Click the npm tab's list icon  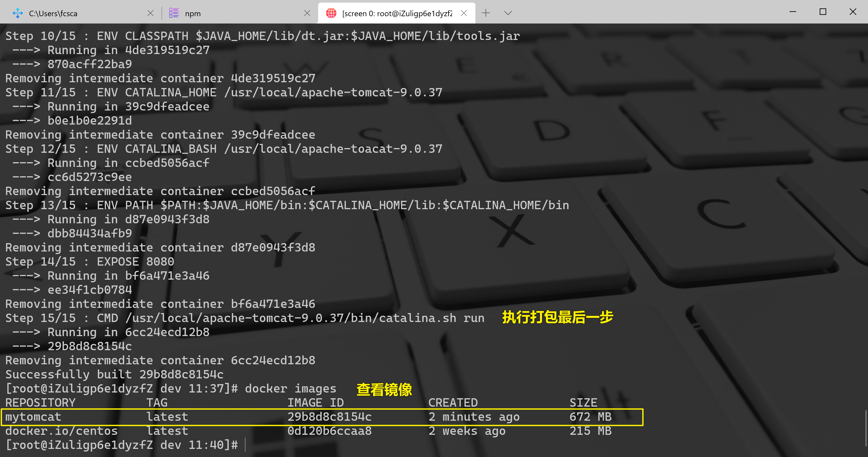pyautogui.click(x=174, y=13)
